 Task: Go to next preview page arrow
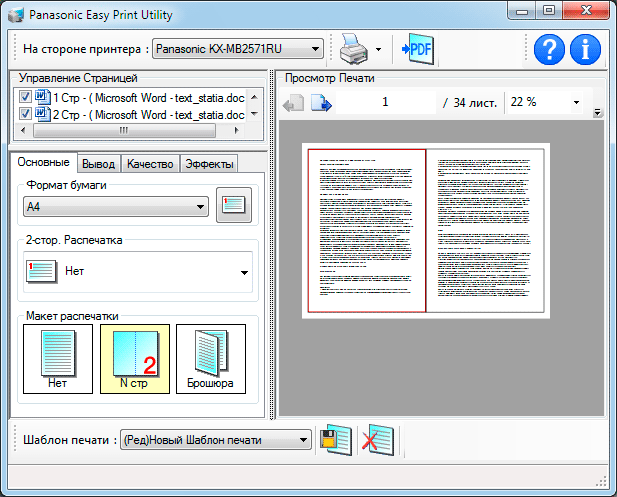coord(321,103)
